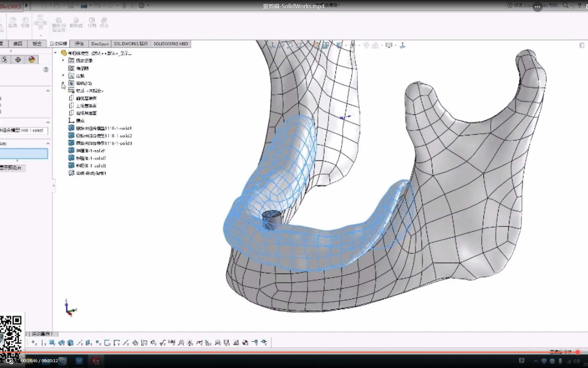This screenshot has width=588, height=368.
Task: Select the Filter Axes icon in bottom toolbar
Action: click(x=80, y=343)
